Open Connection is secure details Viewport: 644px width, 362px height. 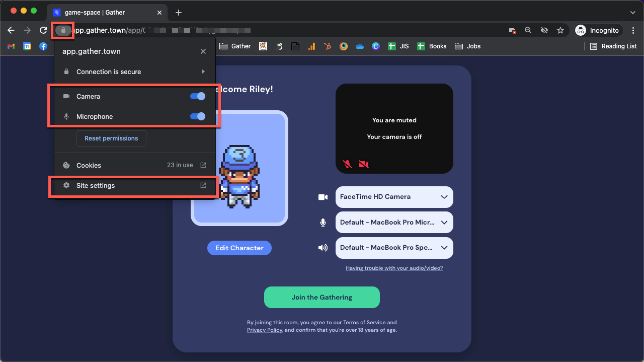[135, 72]
